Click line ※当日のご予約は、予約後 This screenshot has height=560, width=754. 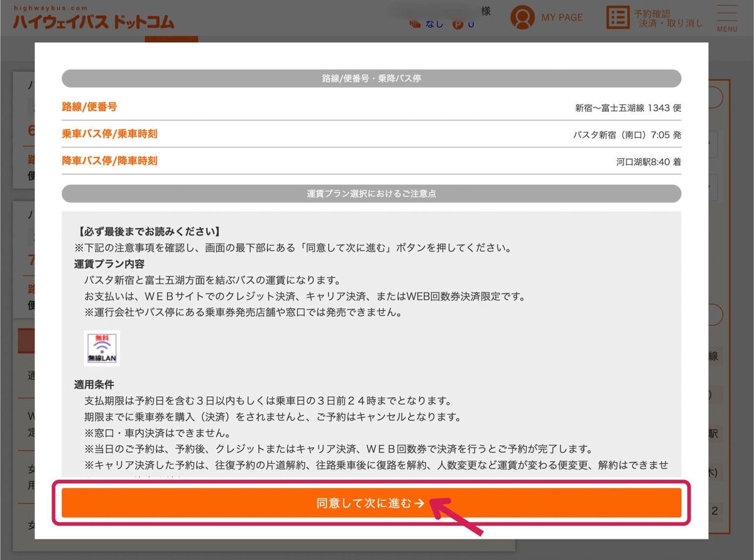(339, 449)
